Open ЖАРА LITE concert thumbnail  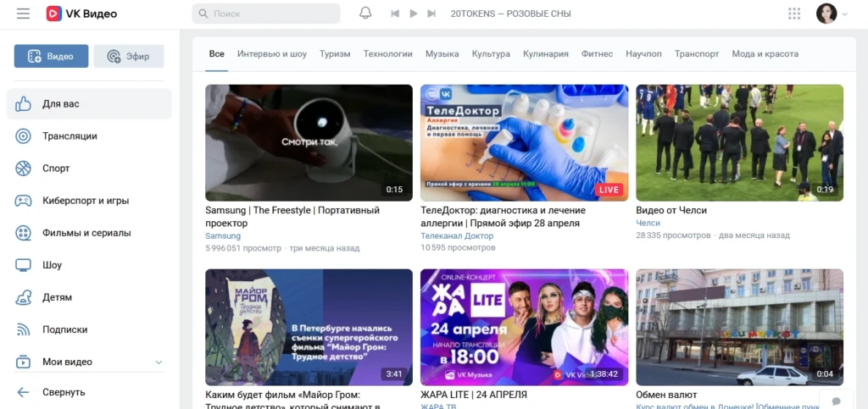point(524,327)
